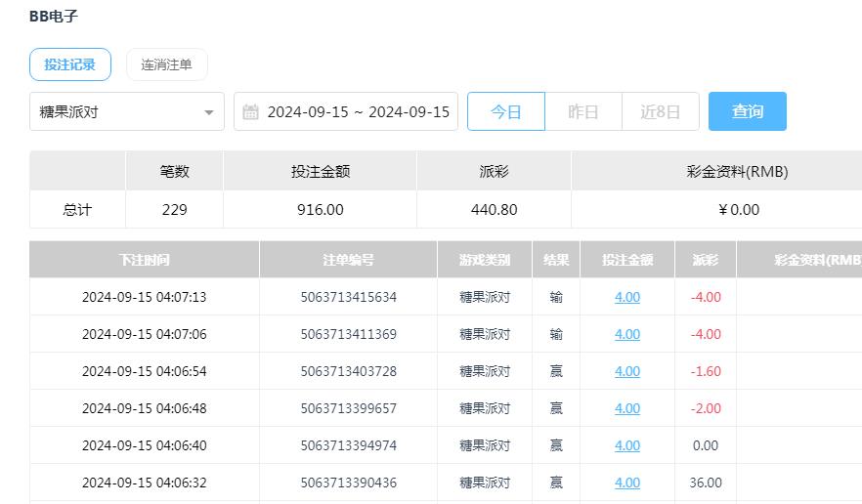Click the 派彩 column header
The width and height of the screenshot is (862, 504).
705,260
